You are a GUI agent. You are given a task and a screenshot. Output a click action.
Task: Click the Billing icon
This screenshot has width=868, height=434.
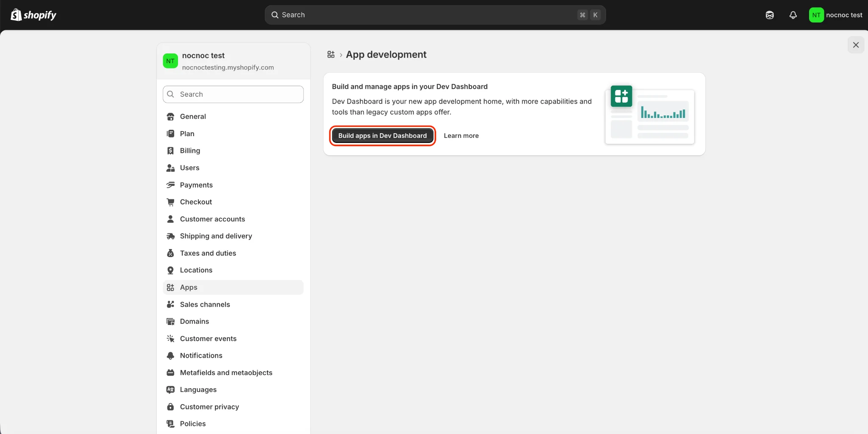170,151
